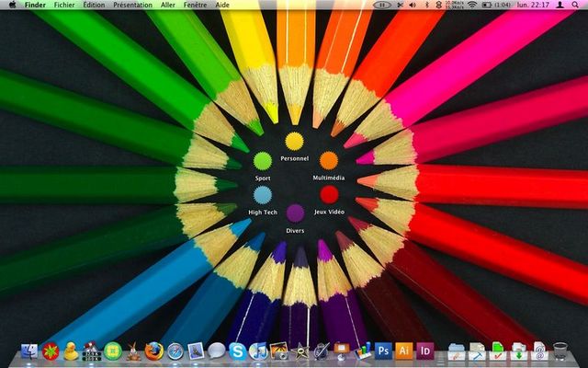The width and height of the screenshot is (588, 368).
Task: Click the pause pill icon in menu bar
Action: (x=382, y=5)
